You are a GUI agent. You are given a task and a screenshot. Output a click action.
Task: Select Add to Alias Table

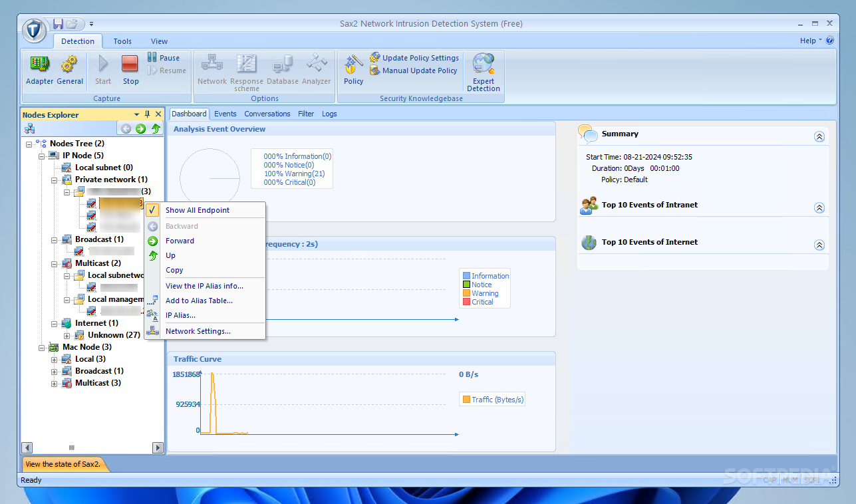pos(205,301)
